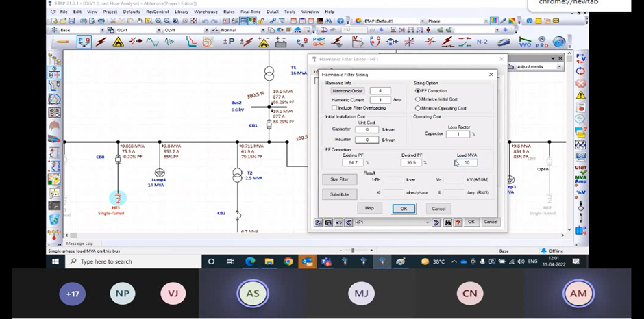The image size is (644, 319).
Task: Click the Harmonic Order button
Action: coord(347,91)
